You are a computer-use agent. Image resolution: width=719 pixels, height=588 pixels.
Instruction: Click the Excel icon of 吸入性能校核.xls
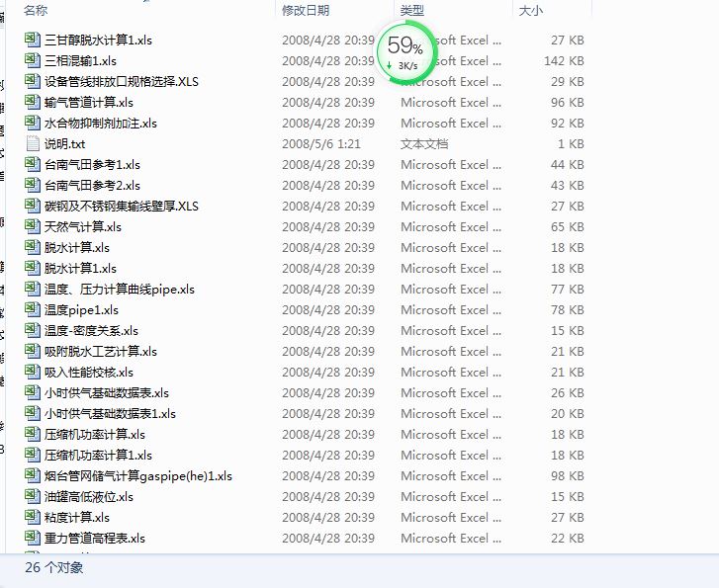tap(33, 372)
